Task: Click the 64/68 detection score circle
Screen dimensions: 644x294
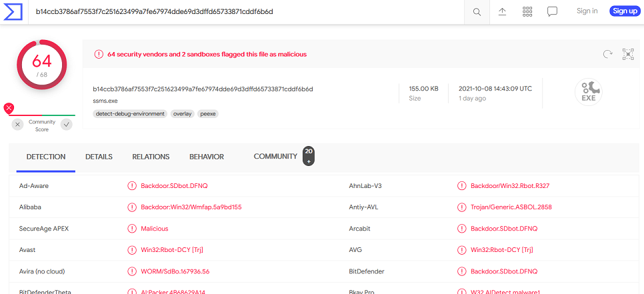Action: coord(42,65)
